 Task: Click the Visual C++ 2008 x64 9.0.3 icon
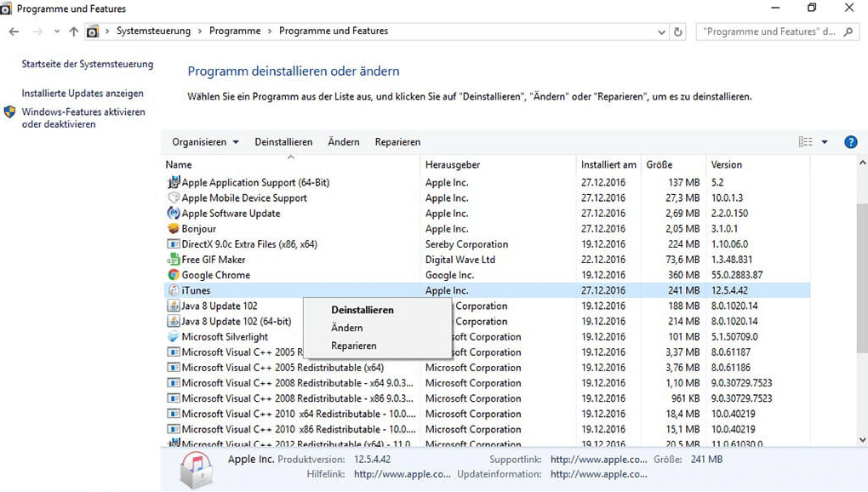pos(174,383)
